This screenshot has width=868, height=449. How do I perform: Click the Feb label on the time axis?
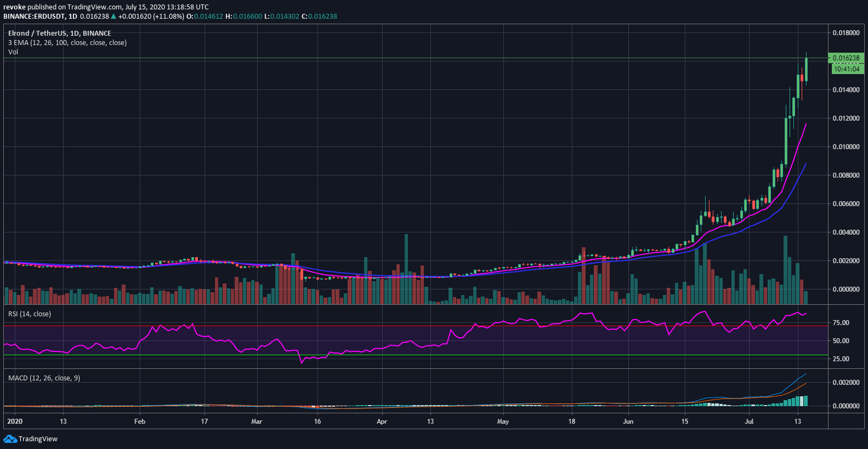click(140, 421)
